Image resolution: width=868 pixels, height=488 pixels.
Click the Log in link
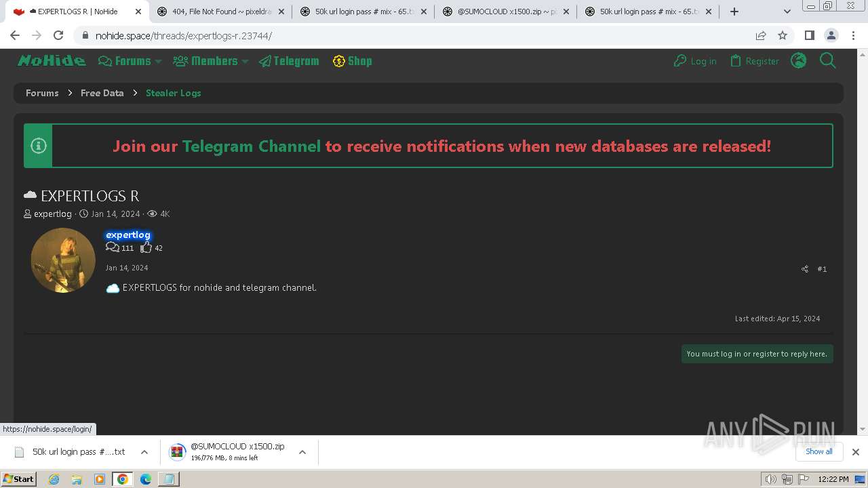click(695, 61)
